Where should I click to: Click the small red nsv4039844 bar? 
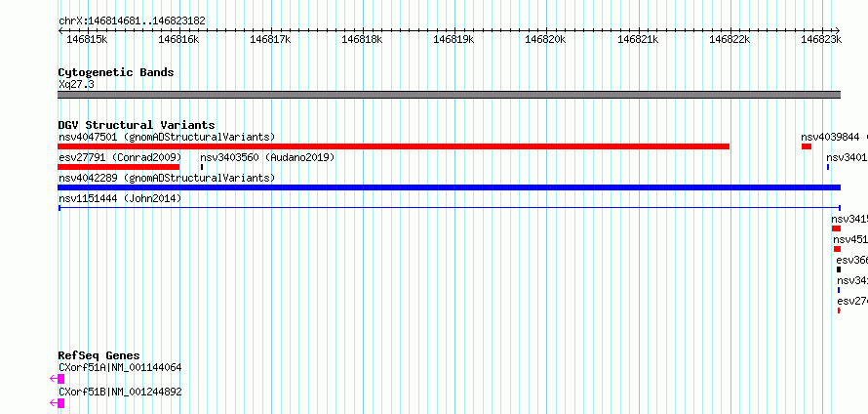pos(807,146)
